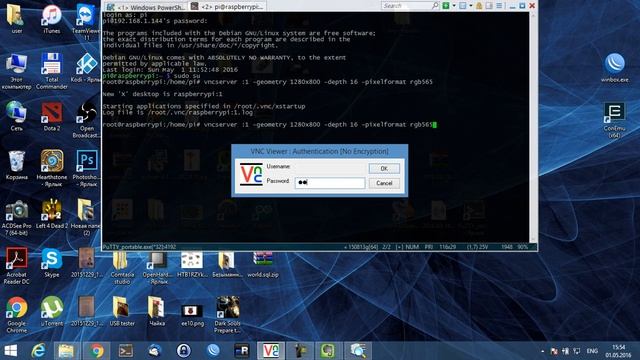
Task: Open Этот компьютер desktop icon
Action: (16, 71)
